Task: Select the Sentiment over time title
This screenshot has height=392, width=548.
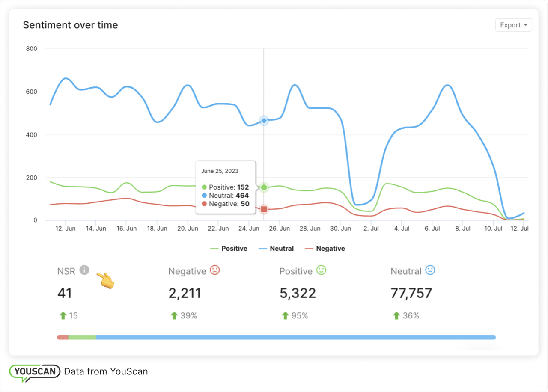Action: pyautogui.click(x=70, y=25)
